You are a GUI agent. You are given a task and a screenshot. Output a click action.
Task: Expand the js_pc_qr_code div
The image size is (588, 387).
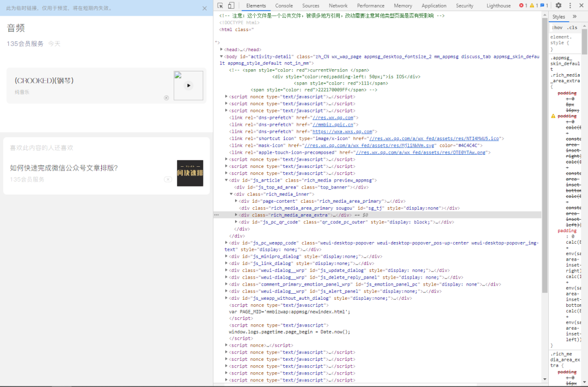pos(236,222)
